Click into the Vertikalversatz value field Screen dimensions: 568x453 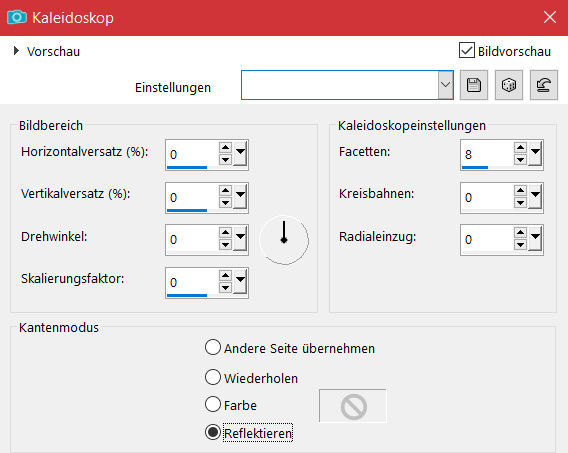click(x=192, y=197)
